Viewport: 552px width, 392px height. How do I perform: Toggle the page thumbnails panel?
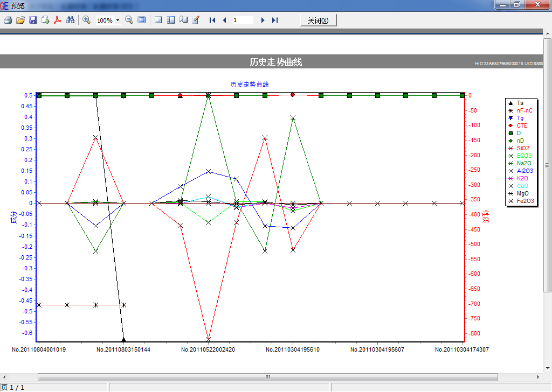pos(171,20)
